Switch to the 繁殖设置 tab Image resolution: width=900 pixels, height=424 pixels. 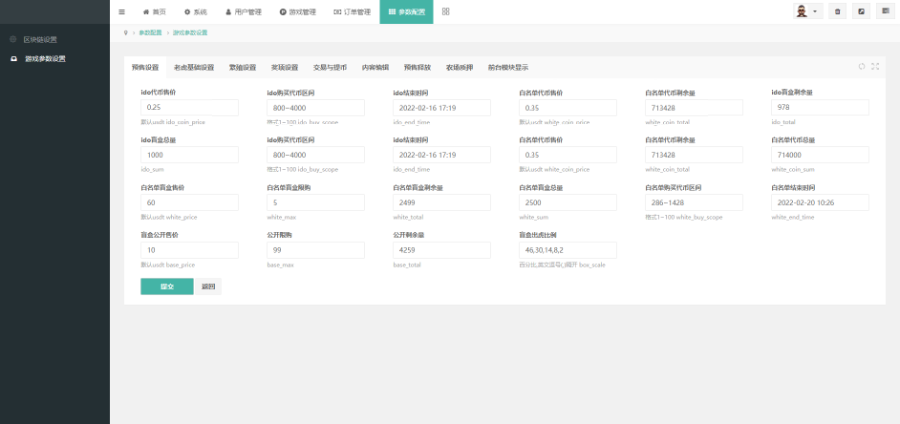coord(243,67)
